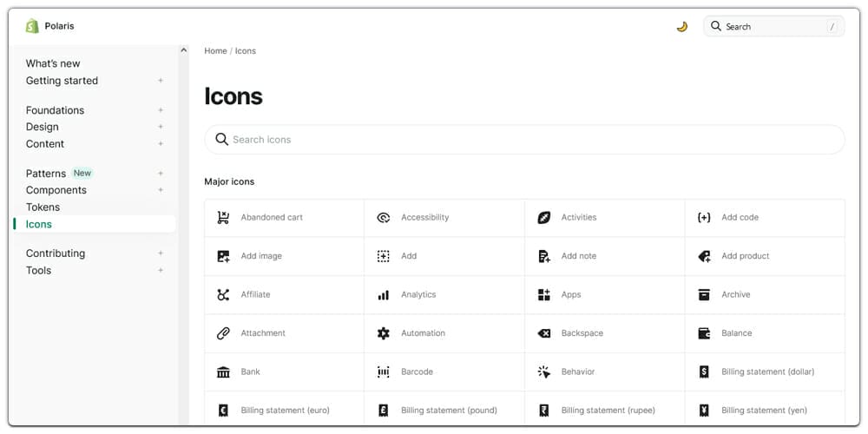Screen dimensions: 868x434
Task: Click the Polaris logo link
Action: point(50,26)
